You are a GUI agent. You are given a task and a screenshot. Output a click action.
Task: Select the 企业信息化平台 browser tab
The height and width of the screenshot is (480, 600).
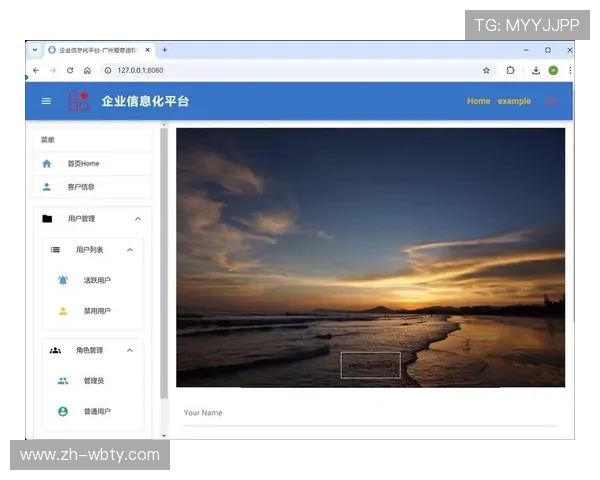point(99,50)
